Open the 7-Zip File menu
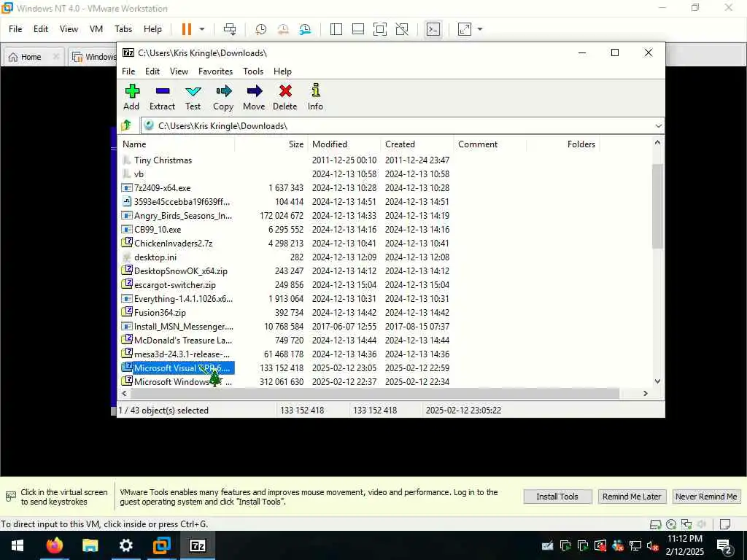The image size is (747, 560). [128, 71]
